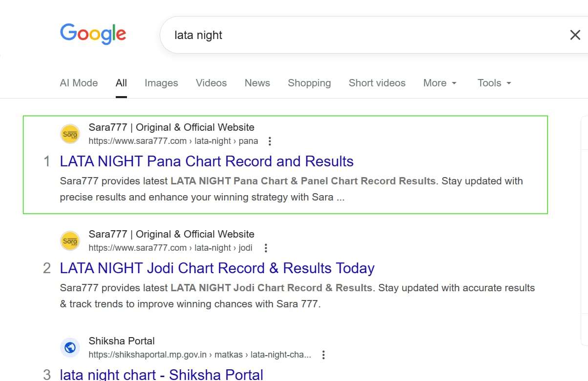Open three-dot menu for Jodi result

(x=266, y=248)
